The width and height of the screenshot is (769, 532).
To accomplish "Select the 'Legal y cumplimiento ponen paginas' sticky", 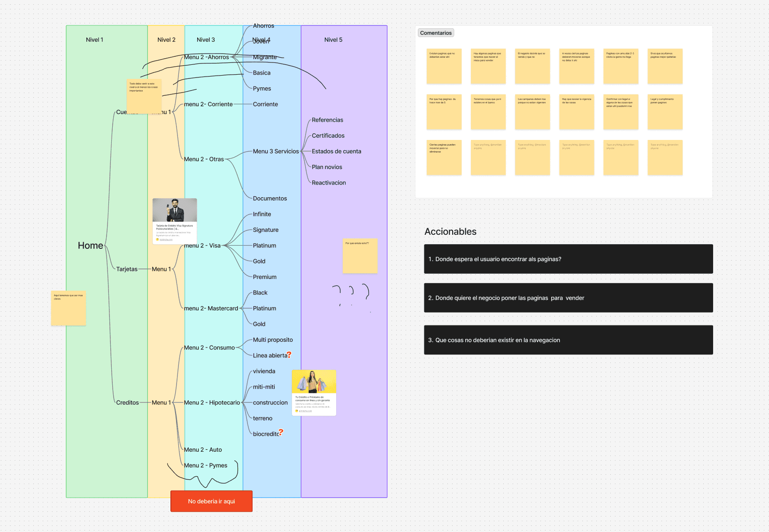I will [x=665, y=112].
